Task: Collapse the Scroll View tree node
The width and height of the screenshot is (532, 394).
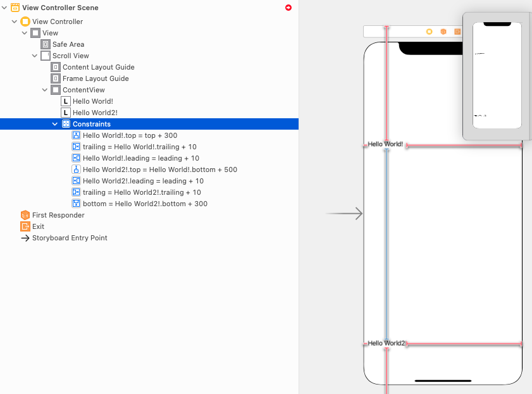Action: tap(35, 56)
